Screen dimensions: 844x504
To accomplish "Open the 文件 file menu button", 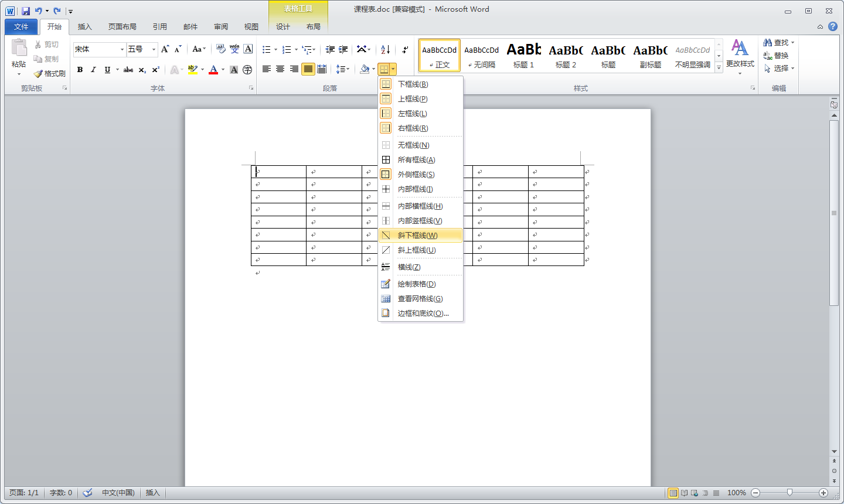I will click(21, 27).
